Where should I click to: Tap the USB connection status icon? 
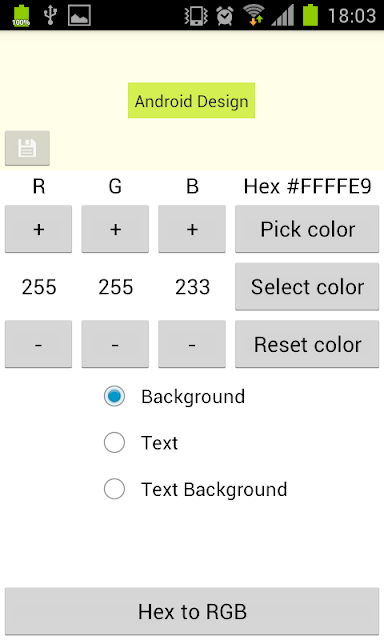point(50,16)
